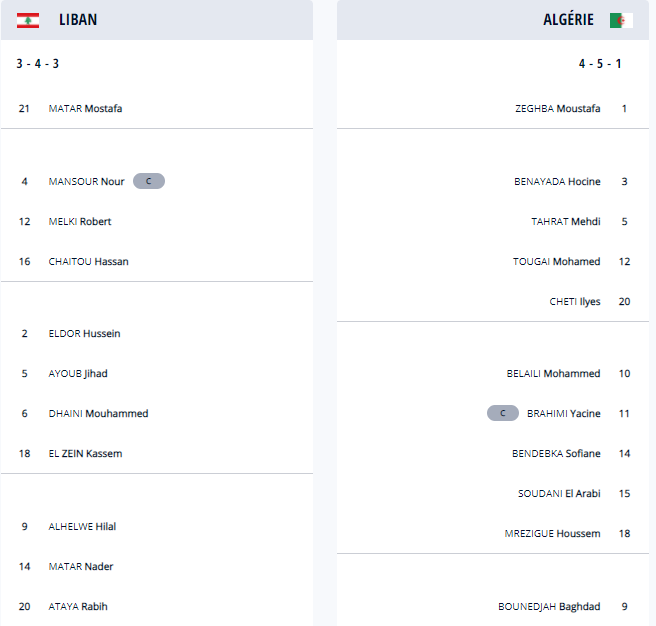The height and width of the screenshot is (626, 656).
Task: Select goalkeeper ZEGHBA Moustafa
Action: 557,108
